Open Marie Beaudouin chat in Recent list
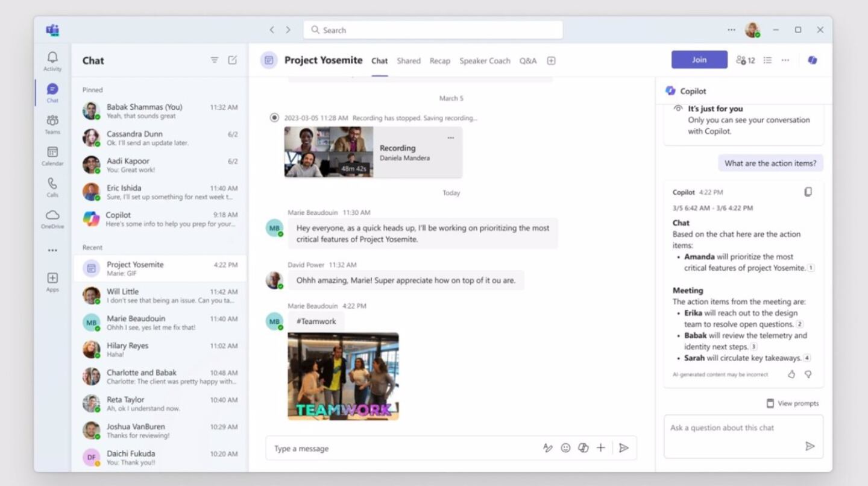The height and width of the screenshot is (486, 868). tap(160, 323)
